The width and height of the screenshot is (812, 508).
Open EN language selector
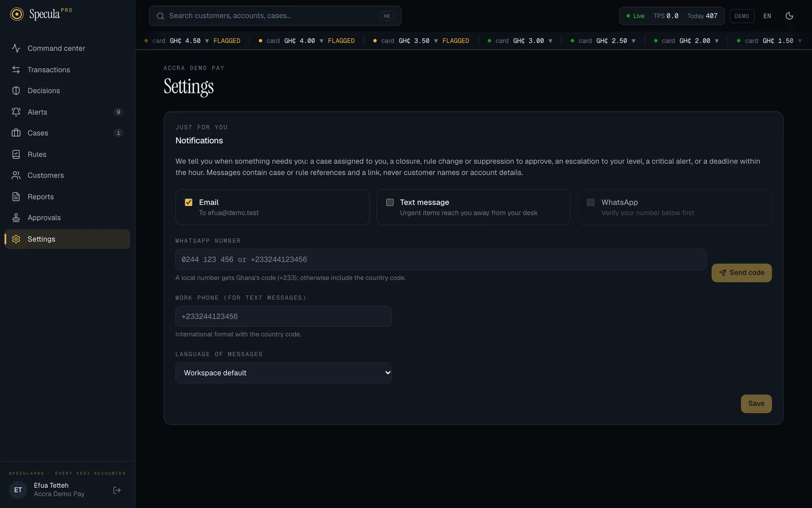767,16
